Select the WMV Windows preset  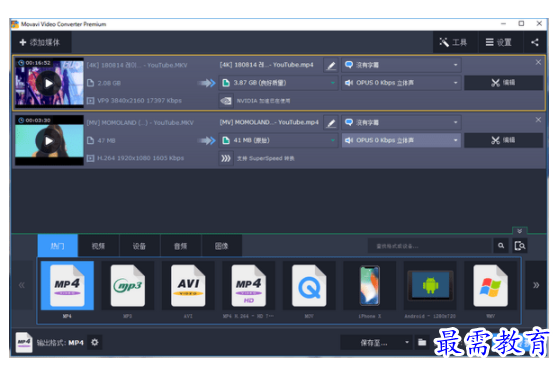tap(490, 285)
